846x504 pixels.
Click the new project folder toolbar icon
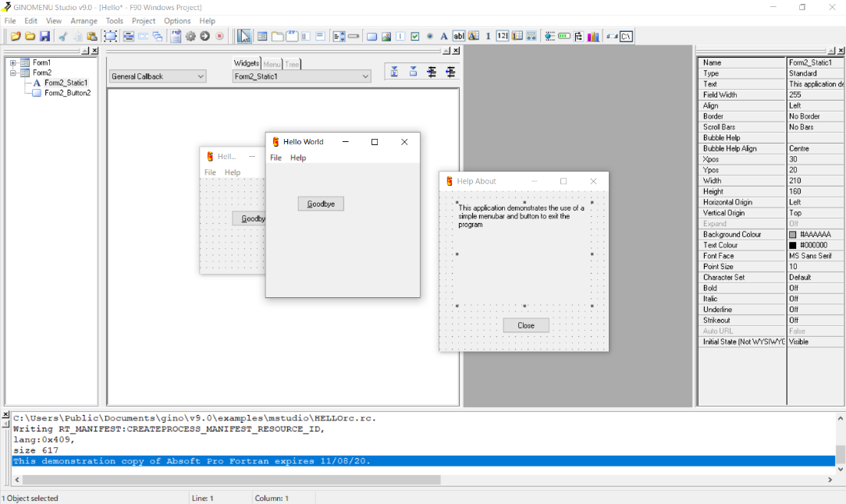(16, 36)
